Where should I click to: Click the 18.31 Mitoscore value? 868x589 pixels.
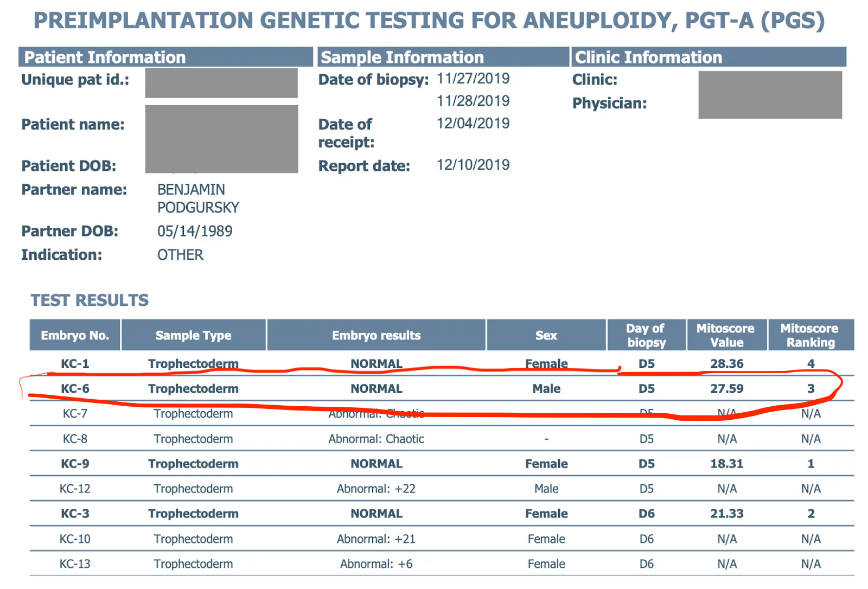[x=727, y=464]
